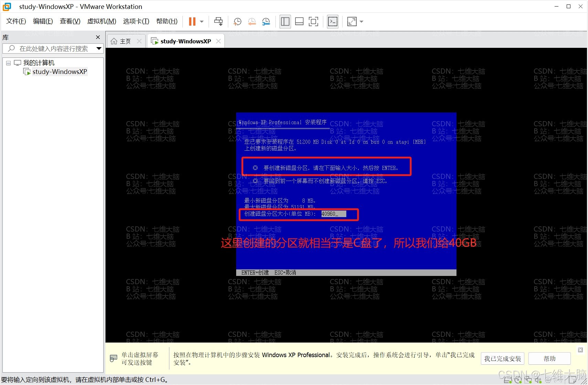Open the console view
This screenshot has width=588, height=385.
tap(333, 22)
